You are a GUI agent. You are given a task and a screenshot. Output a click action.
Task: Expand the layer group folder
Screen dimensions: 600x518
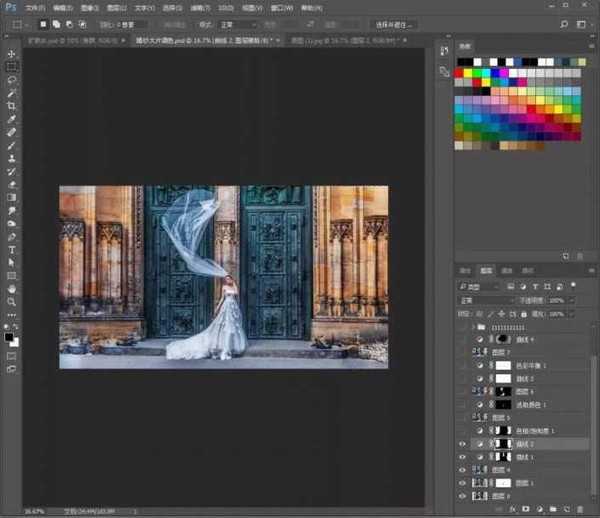471,326
